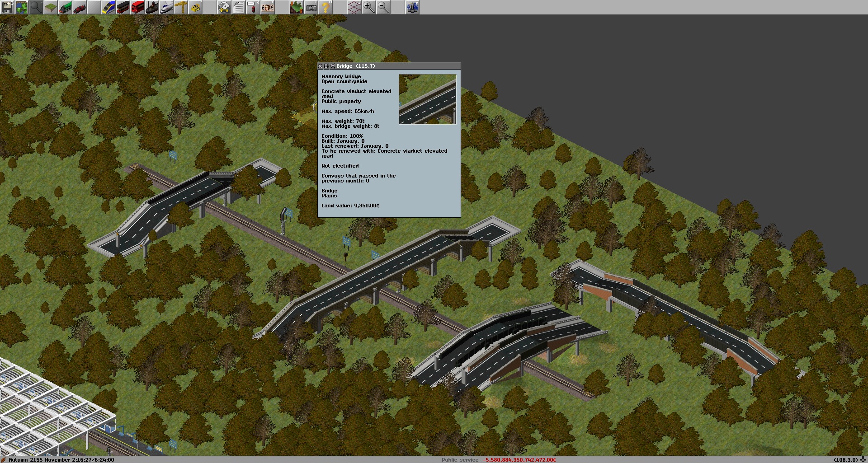Zoom in with plus magnifier
The width and height of the screenshot is (868, 463).
coord(369,7)
